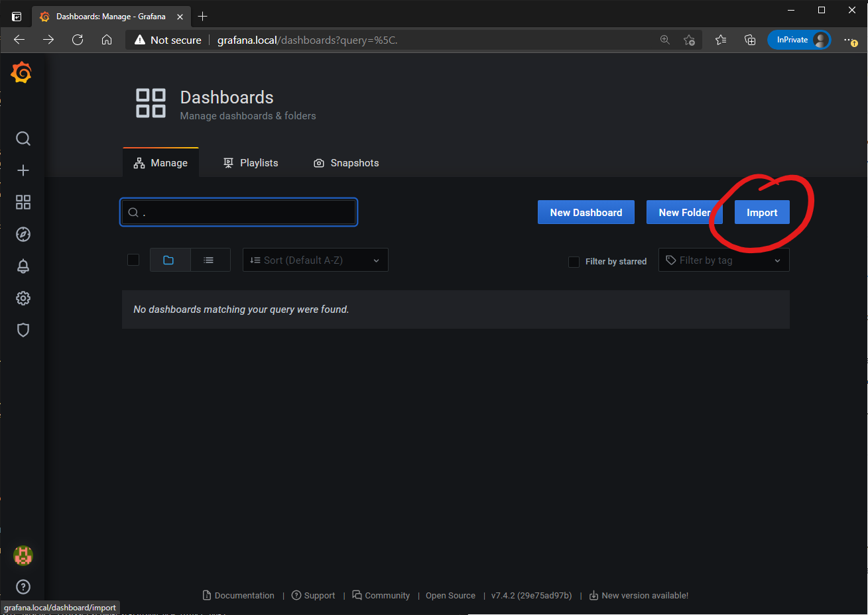Open the Alerting bell icon
The width and height of the screenshot is (868, 615).
click(x=23, y=266)
